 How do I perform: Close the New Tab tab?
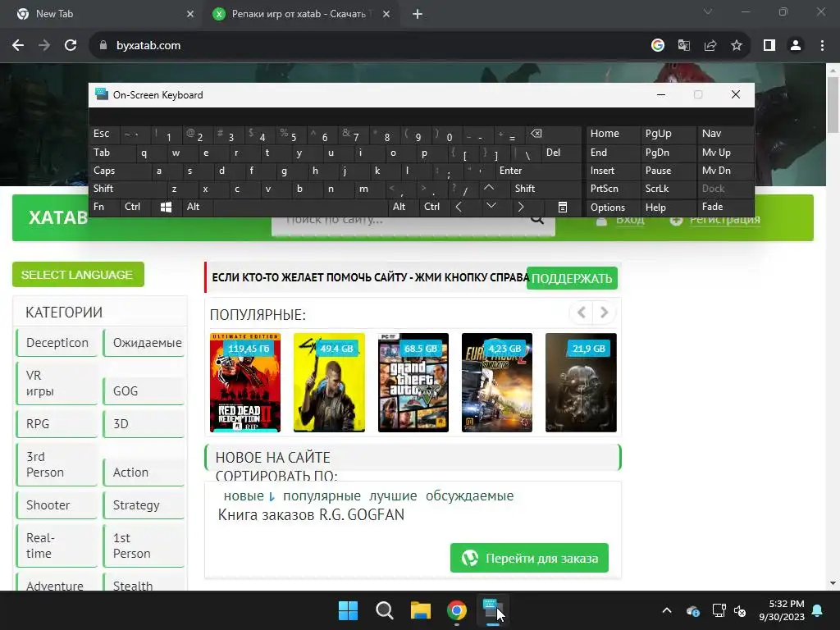click(190, 15)
